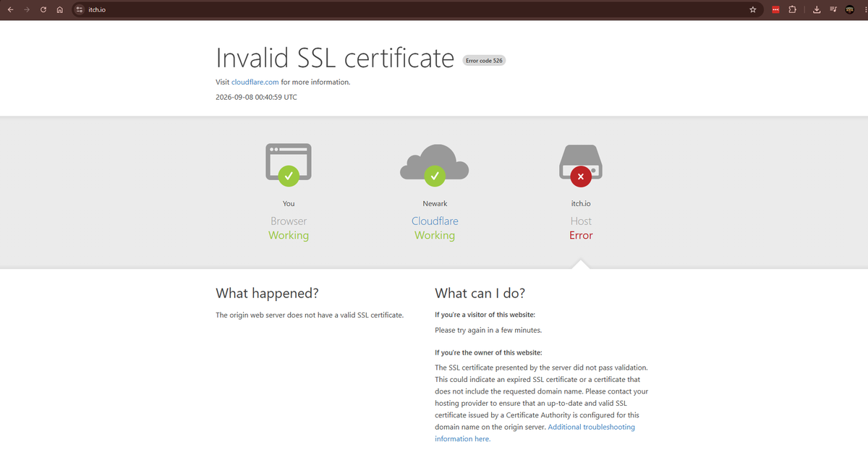Click the Please try again text
This screenshot has width=868, height=450.
pos(488,330)
